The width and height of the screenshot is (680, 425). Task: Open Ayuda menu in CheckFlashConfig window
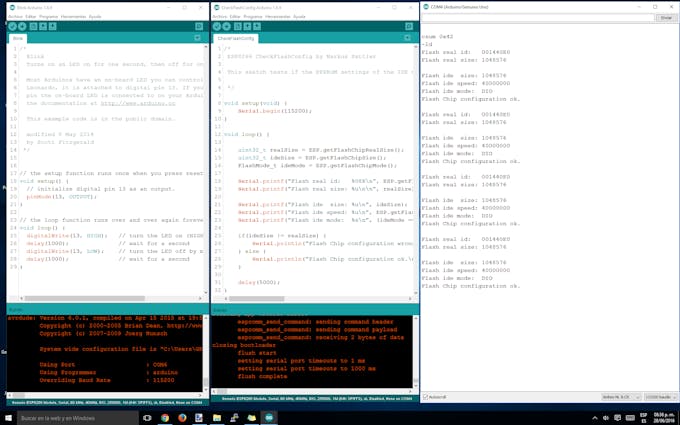(299, 16)
